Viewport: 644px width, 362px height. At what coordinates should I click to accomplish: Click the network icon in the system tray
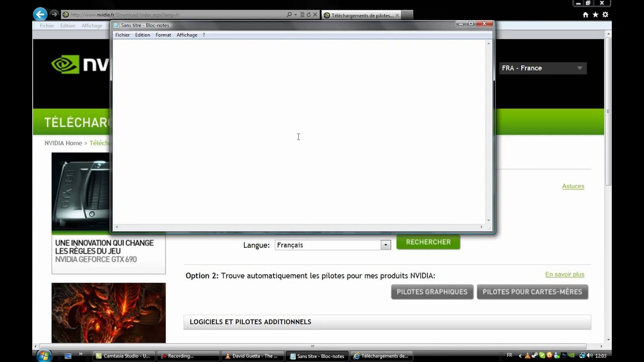click(x=583, y=355)
